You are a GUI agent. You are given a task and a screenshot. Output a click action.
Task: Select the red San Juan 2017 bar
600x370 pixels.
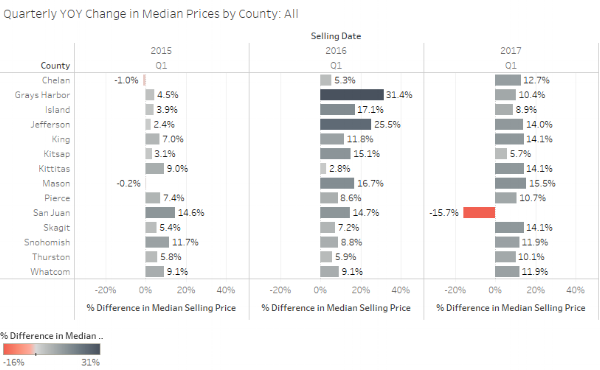(x=479, y=212)
